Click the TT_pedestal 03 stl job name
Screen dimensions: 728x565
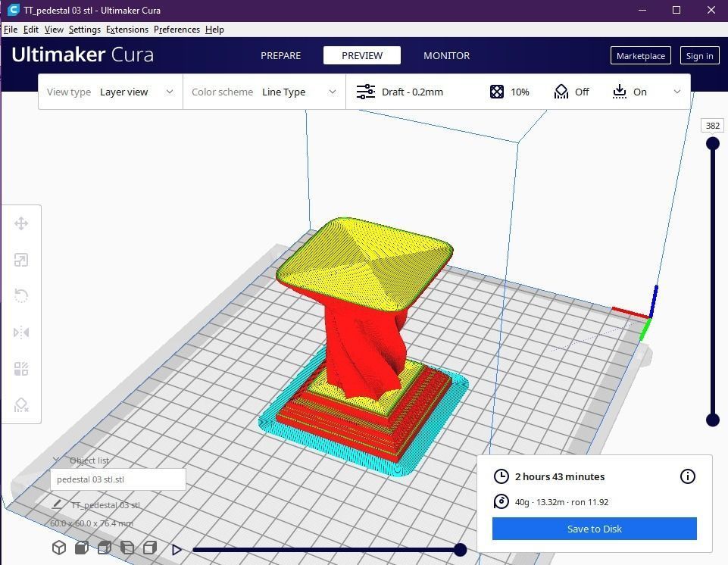105,505
